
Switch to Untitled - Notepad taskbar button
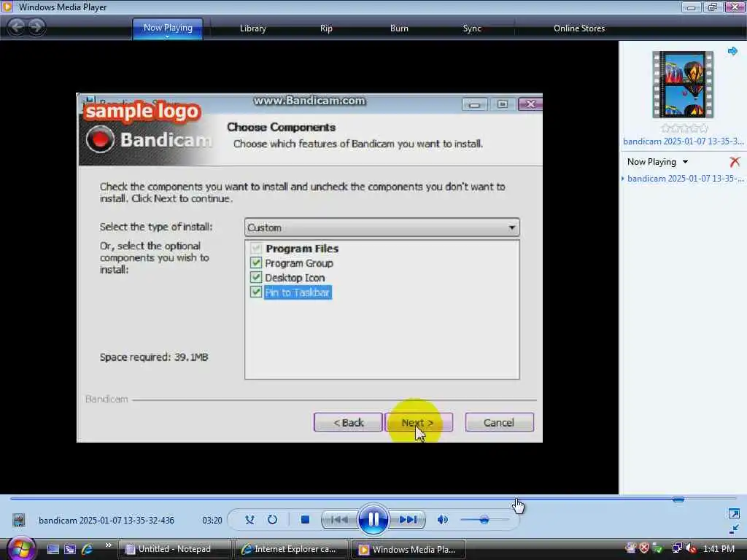[175, 549]
